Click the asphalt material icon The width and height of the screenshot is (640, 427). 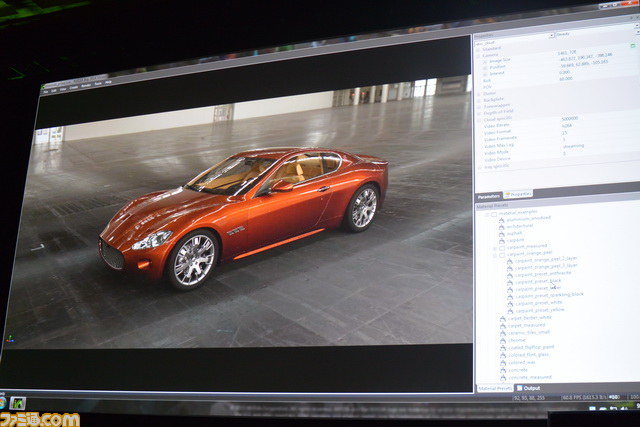tap(502, 234)
